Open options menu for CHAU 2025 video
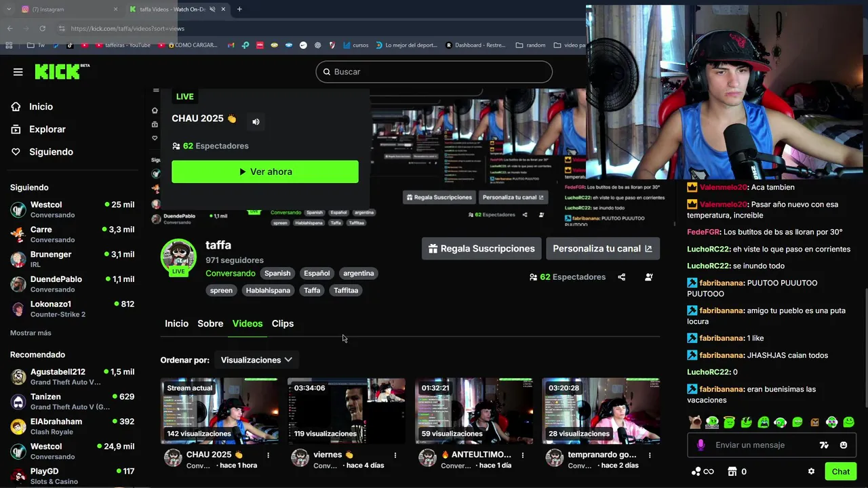Viewport: 868px width, 488px height. pyautogui.click(x=269, y=455)
